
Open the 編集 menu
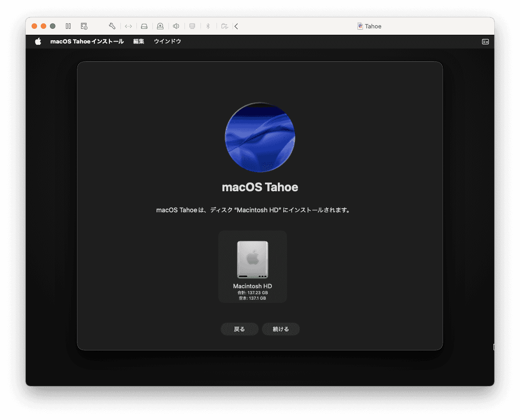tap(139, 42)
